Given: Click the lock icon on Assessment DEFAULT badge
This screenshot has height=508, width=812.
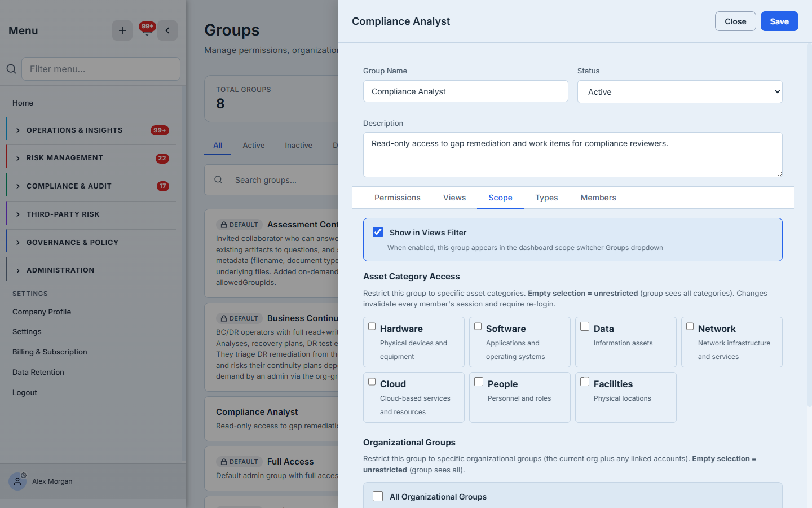Looking at the screenshot, I should pyautogui.click(x=224, y=225).
